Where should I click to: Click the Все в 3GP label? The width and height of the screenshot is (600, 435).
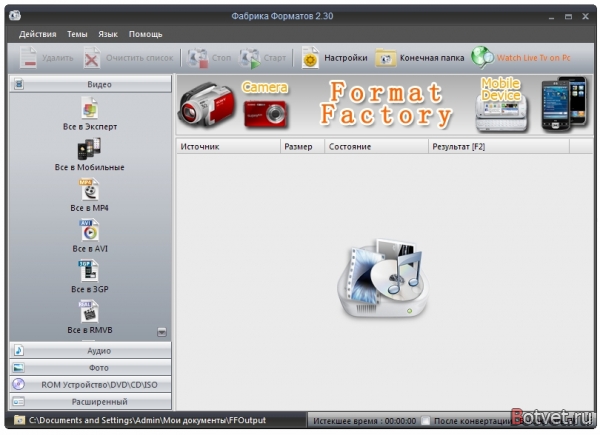(90, 289)
